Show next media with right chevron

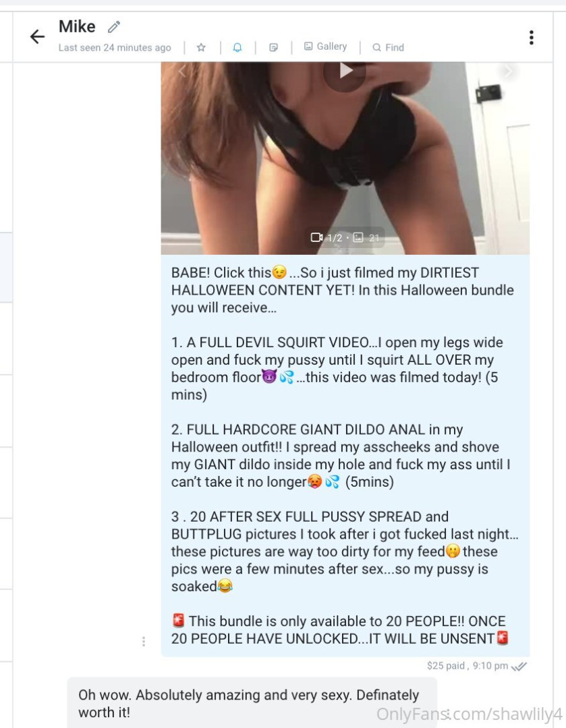coord(507,71)
